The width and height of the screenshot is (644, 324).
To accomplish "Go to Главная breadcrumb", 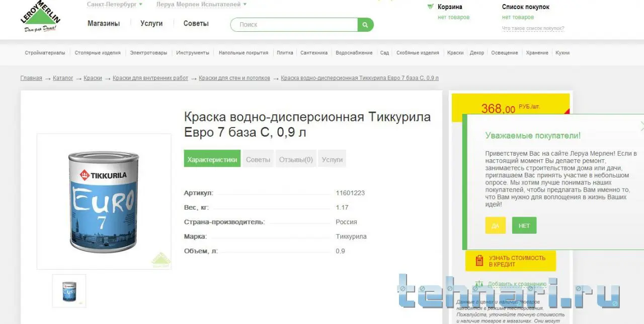I will (x=31, y=78).
